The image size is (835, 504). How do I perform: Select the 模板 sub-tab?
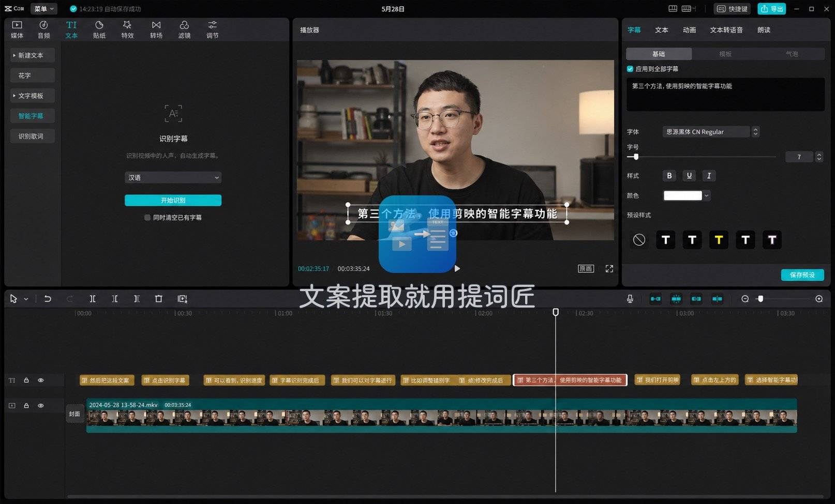pyautogui.click(x=725, y=54)
